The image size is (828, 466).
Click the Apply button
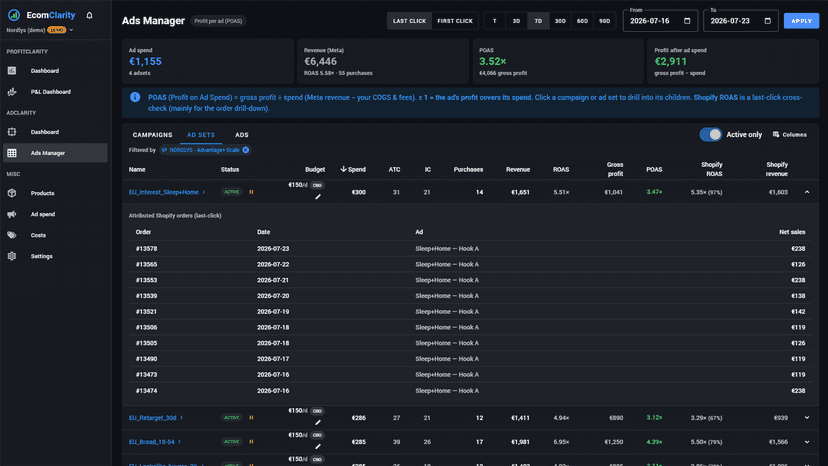tap(801, 21)
